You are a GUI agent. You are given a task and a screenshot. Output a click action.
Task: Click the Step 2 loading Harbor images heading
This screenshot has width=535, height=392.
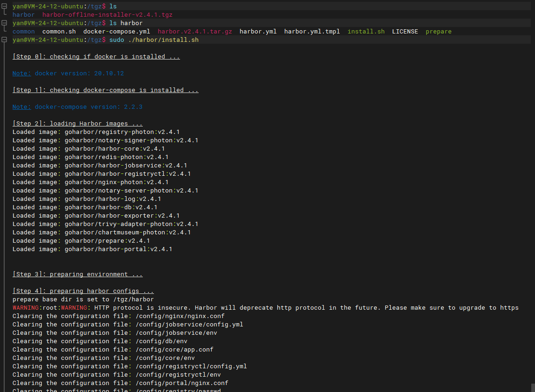pos(77,124)
